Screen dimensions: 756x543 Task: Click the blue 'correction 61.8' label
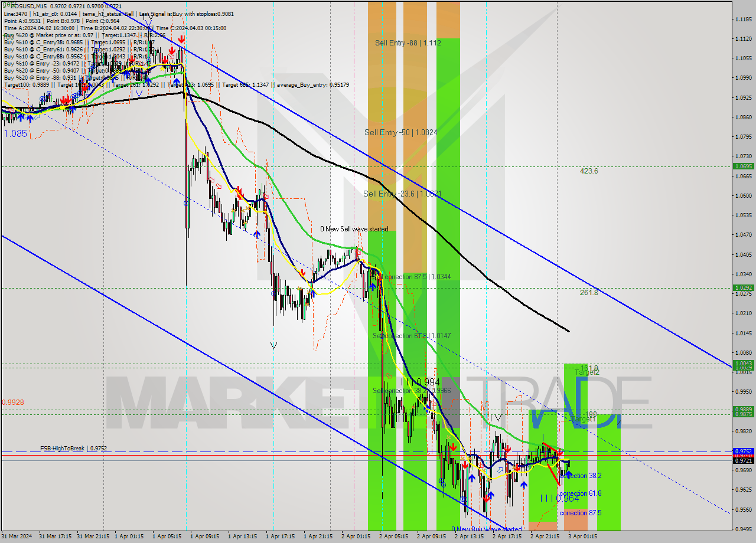[x=581, y=493]
